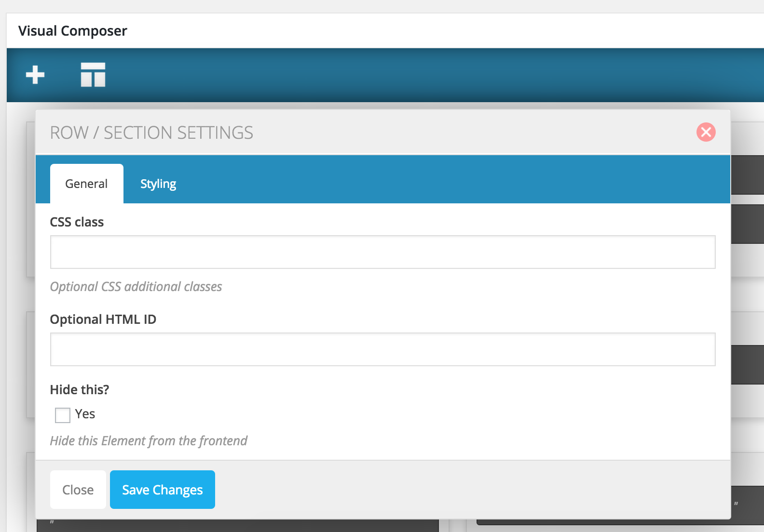The height and width of the screenshot is (532, 764).
Task: Click the Visual Composer panel title
Action: [x=73, y=31]
